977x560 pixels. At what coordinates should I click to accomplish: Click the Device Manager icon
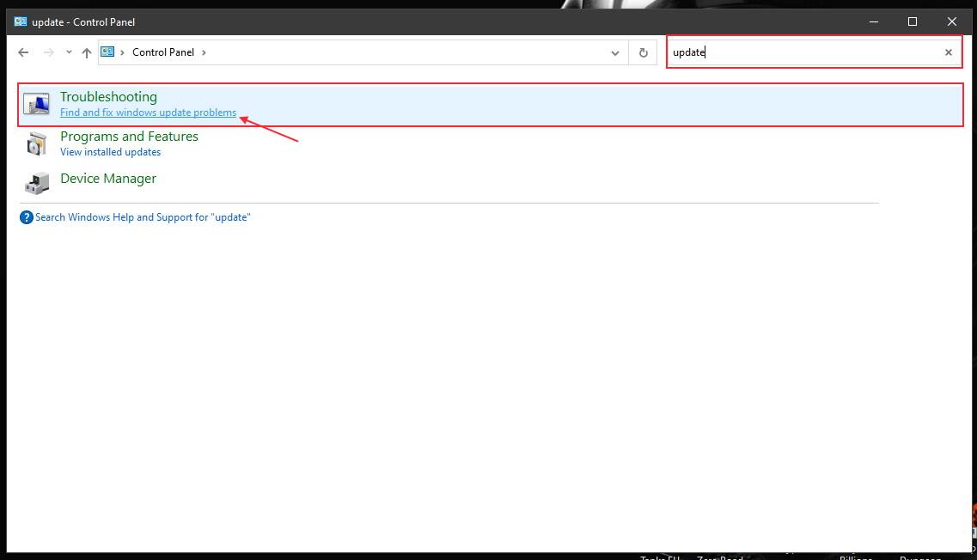(36, 180)
